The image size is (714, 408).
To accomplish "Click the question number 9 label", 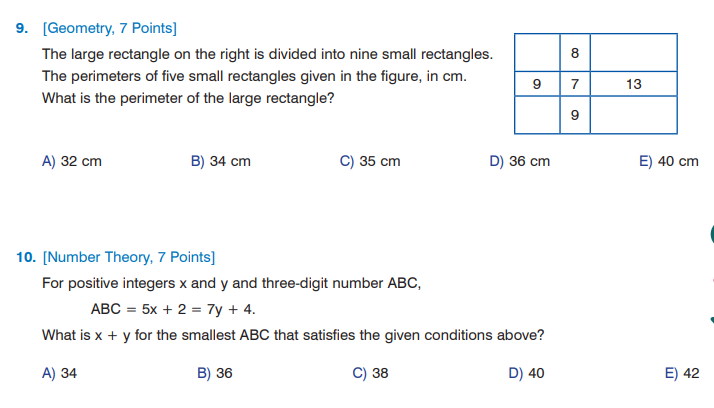I will point(24,28).
